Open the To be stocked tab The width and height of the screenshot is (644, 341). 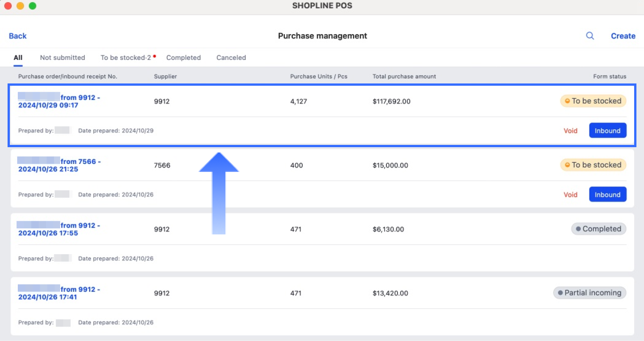click(126, 58)
